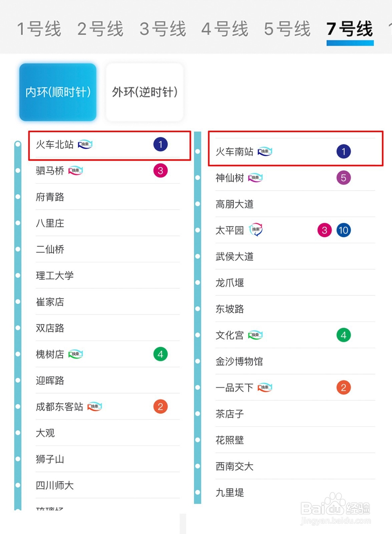Click the Line 4 badge beside 文化宫
Image resolution: width=392 pixels, height=534 pixels.
pos(343,335)
